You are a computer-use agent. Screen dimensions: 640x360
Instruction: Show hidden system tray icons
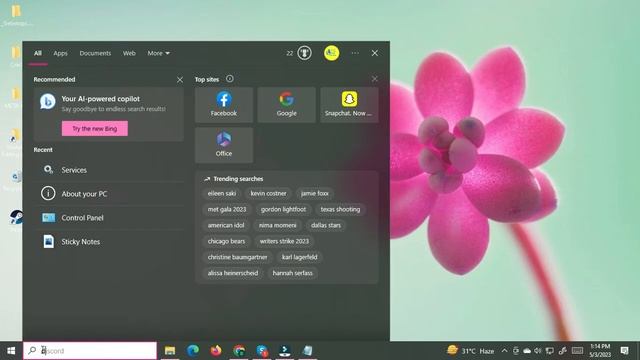[504, 351]
